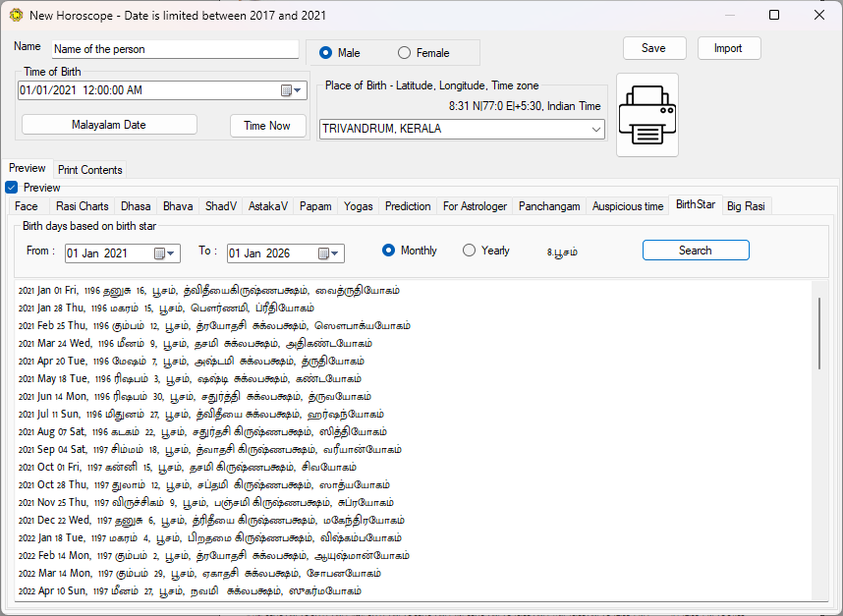Open the Papam tab
Screen dimensions: 843x616
click(x=315, y=206)
